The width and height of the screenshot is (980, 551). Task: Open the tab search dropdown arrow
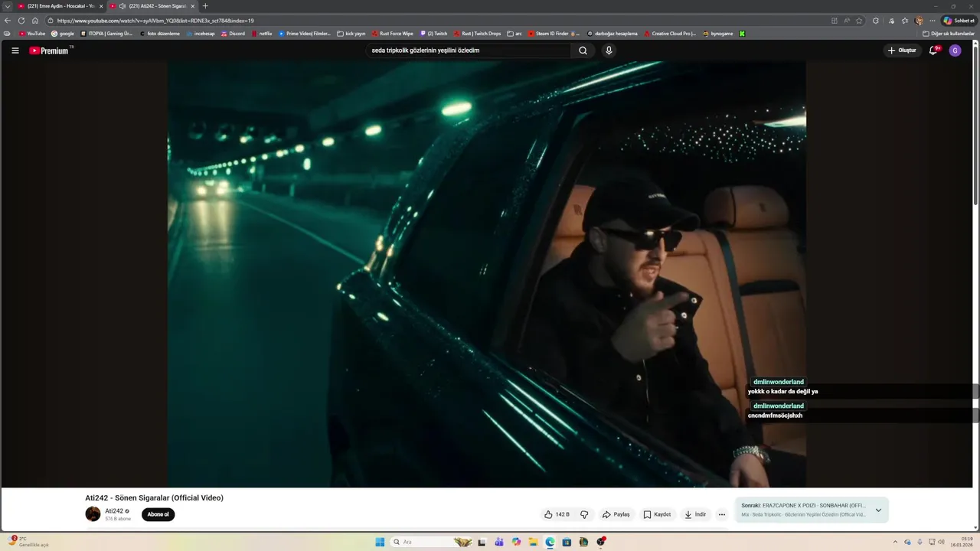click(x=7, y=6)
